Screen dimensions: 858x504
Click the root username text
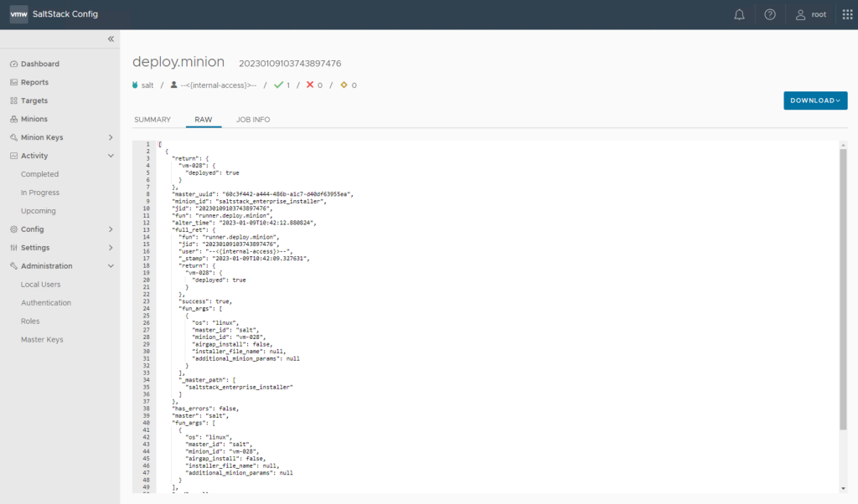819,15
